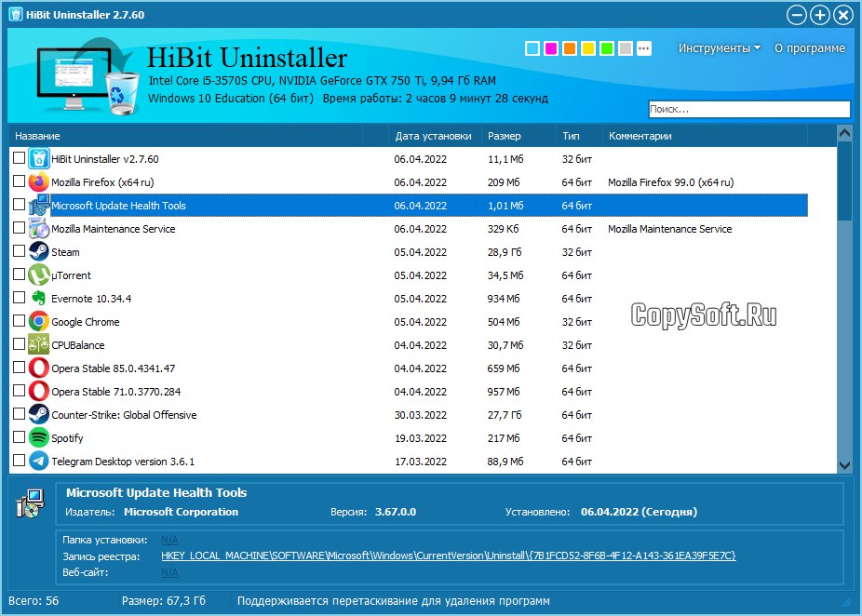Click the Opera Stable 85.0.4341.47 icon
Screen dimensions: 862x616
(39, 368)
